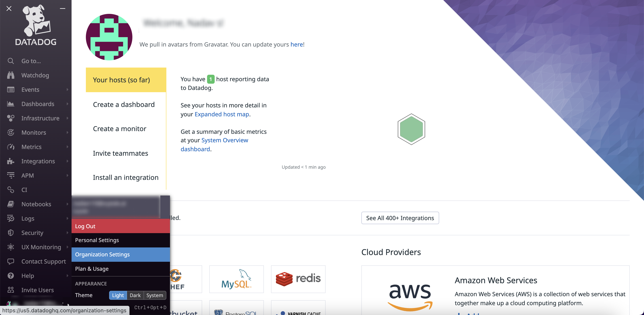Click the Logs search icon

click(x=11, y=218)
